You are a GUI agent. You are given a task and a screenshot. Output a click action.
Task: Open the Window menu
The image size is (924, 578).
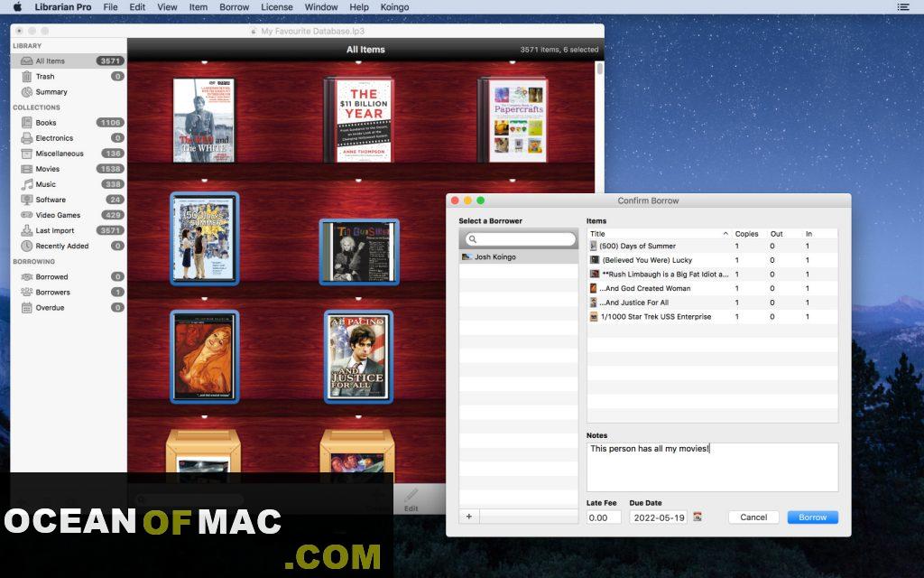click(321, 7)
